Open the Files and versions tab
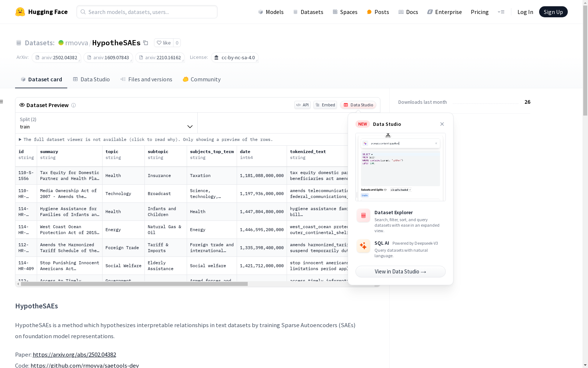588x368 pixels. (x=146, y=79)
